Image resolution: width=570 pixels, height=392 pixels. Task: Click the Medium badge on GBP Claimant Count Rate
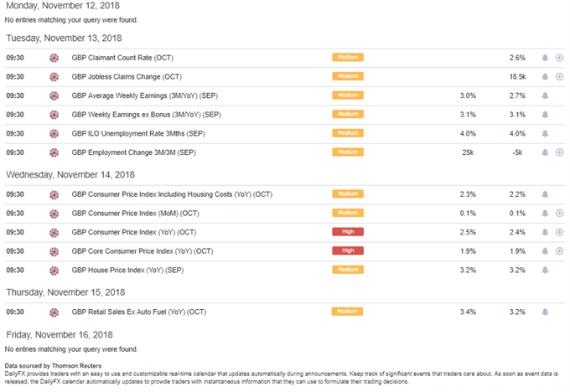348,58
